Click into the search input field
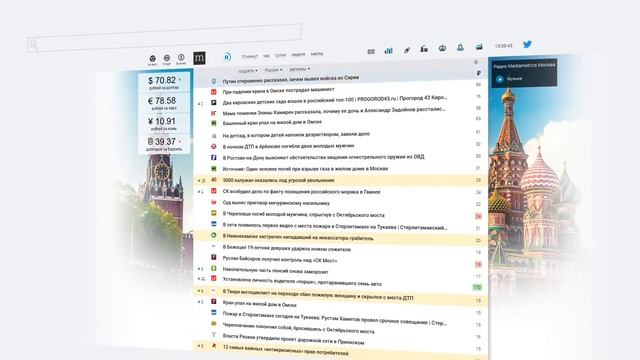 click(x=164, y=38)
